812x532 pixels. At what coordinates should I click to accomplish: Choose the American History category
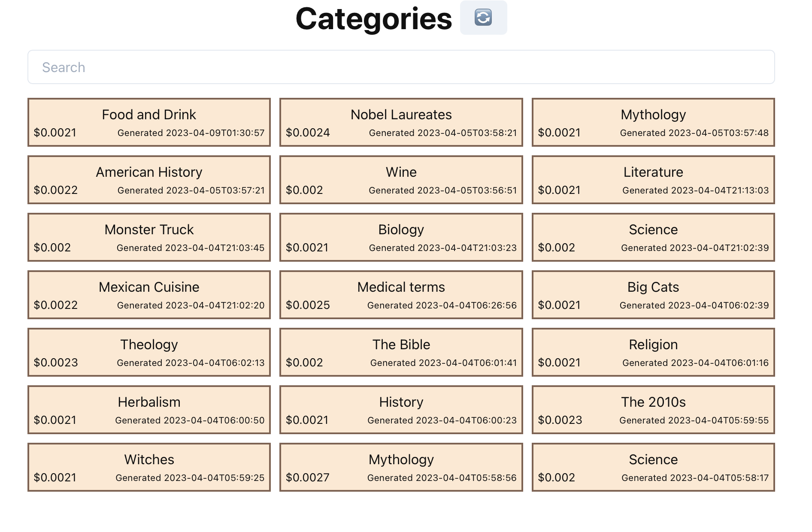149,180
